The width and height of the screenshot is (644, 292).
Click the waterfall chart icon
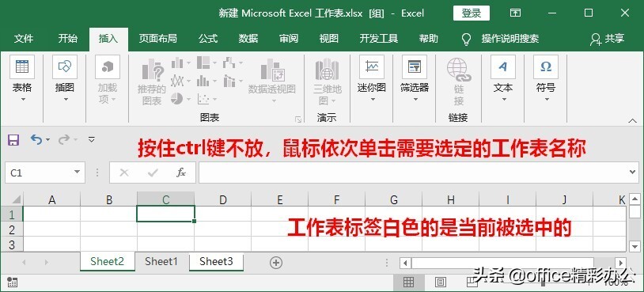pos(229,63)
